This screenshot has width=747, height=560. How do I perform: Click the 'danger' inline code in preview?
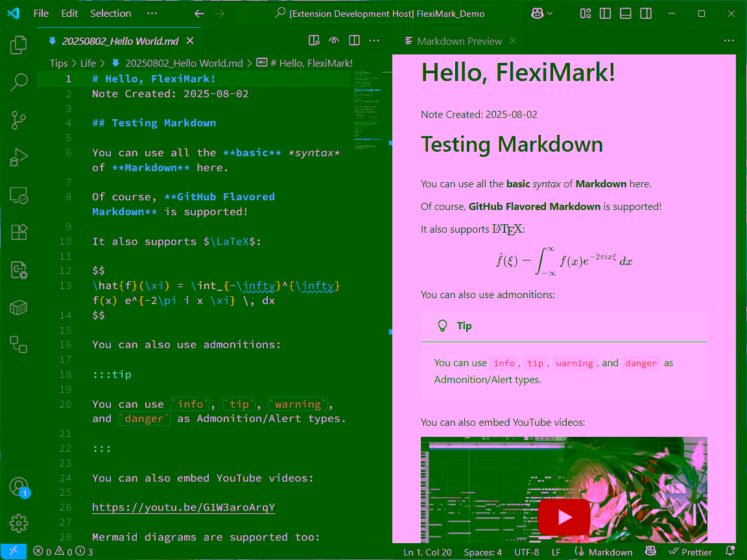641,364
